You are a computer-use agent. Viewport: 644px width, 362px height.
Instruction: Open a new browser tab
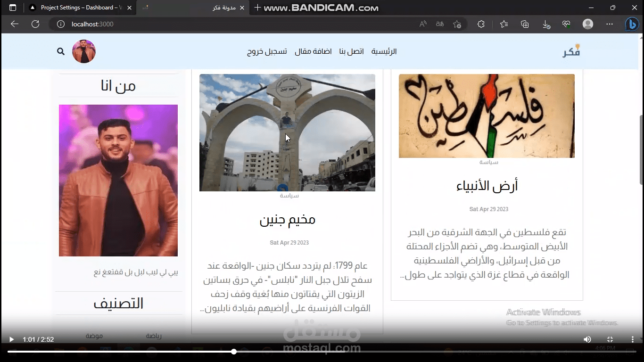[257, 8]
